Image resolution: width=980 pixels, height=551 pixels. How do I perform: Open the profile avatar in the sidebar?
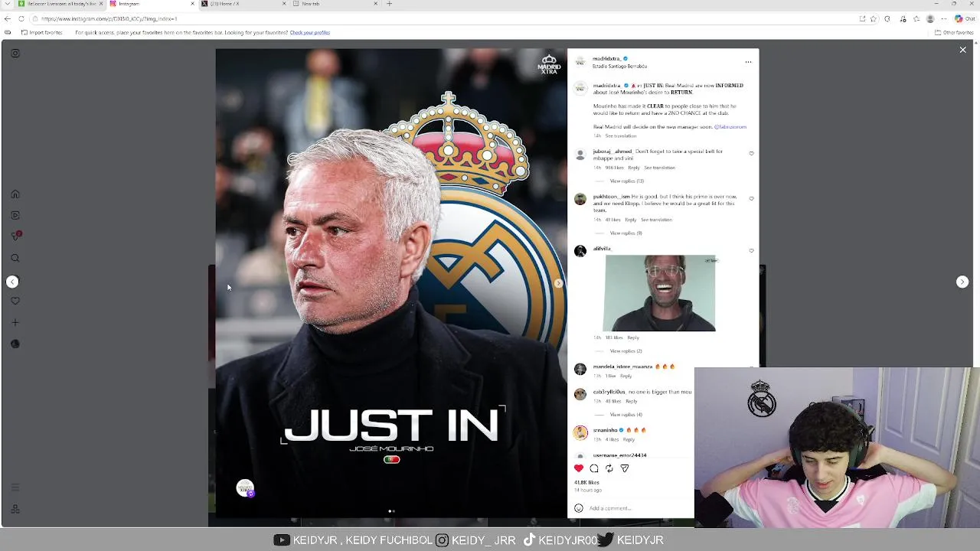(x=15, y=344)
